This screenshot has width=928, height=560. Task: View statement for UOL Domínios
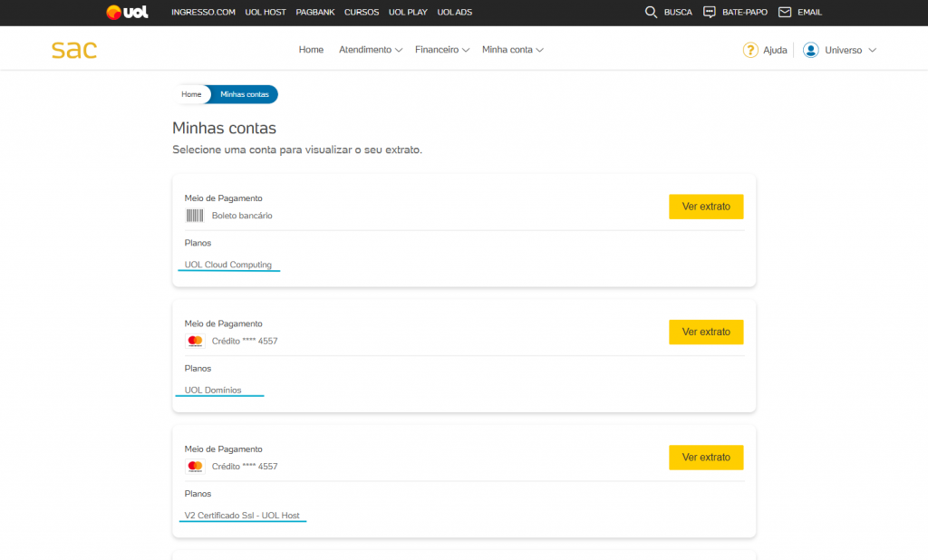point(706,332)
